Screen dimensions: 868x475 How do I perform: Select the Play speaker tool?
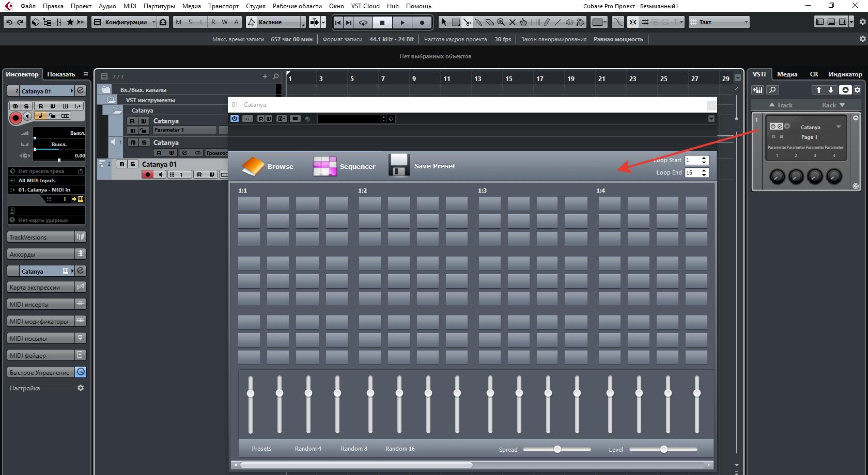[x=569, y=22]
